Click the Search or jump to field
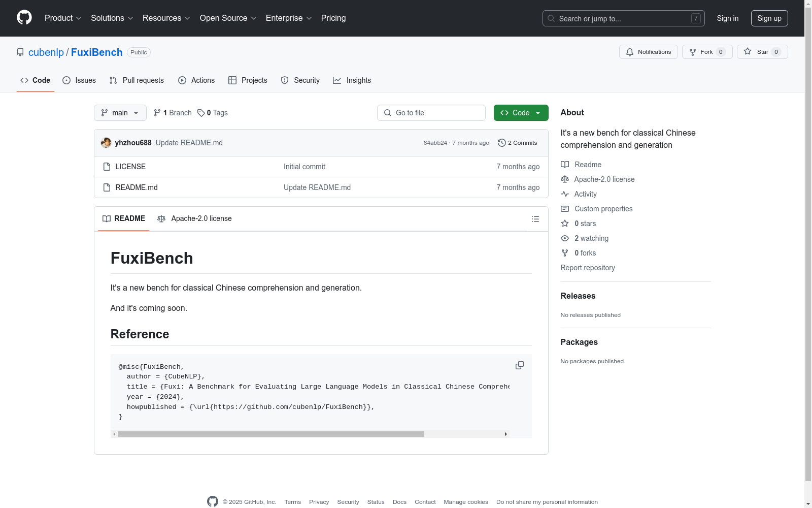812x508 pixels. (624, 18)
